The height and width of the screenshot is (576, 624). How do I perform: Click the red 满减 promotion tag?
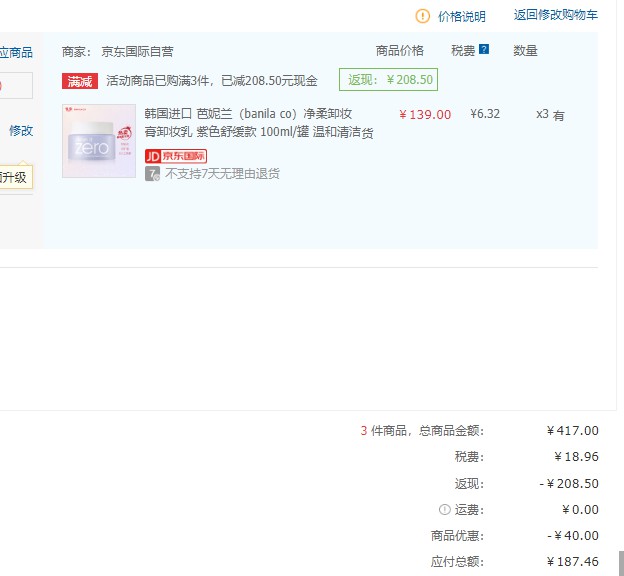pyautogui.click(x=80, y=81)
